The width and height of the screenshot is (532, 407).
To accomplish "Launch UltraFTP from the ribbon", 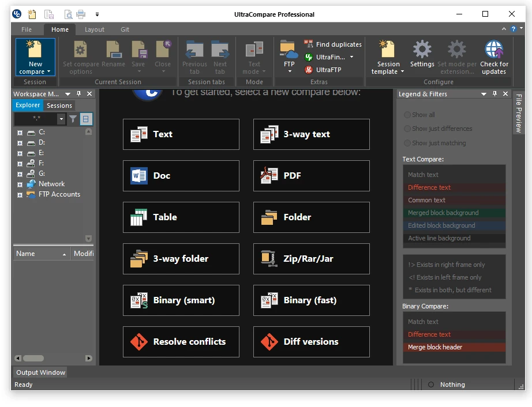I will pos(328,70).
